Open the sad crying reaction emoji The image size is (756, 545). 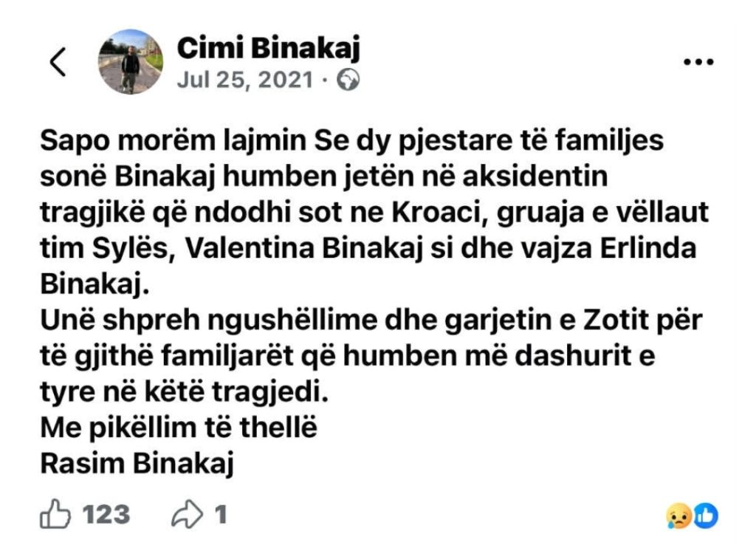coord(677,515)
